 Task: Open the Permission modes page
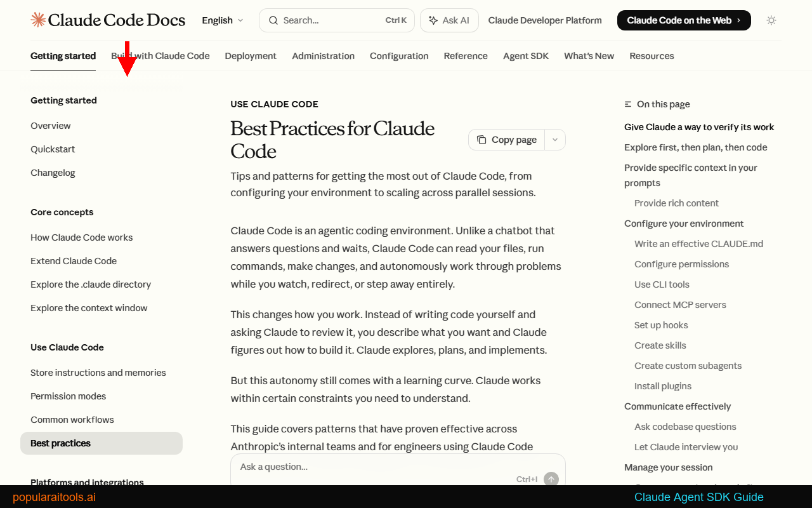point(68,396)
